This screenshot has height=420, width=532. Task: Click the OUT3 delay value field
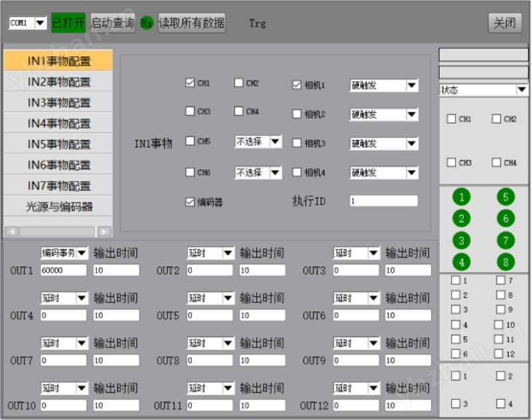click(356, 270)
